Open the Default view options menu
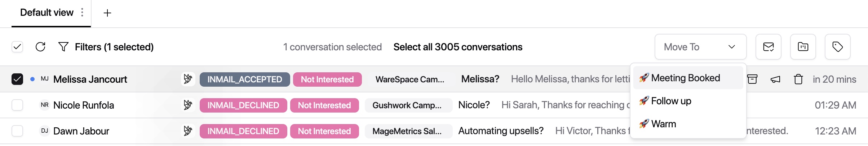 tap(83, 13)
